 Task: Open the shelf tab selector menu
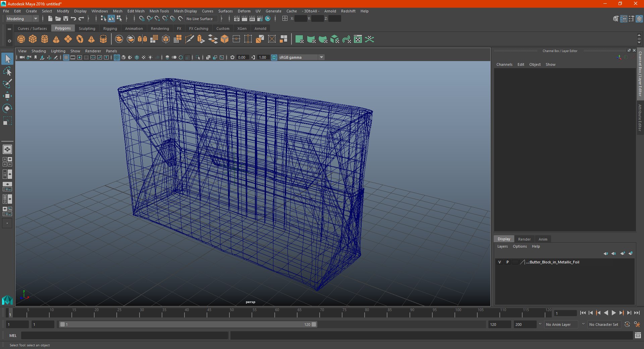click(9, 29)
